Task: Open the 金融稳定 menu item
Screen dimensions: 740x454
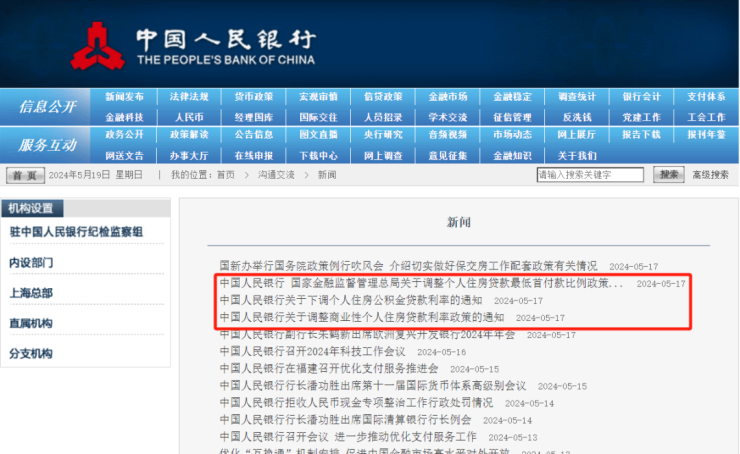Action: click(x=512, y=97)
